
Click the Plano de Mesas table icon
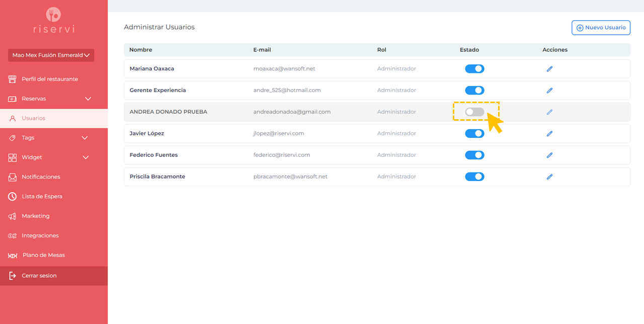coord(13,256)
